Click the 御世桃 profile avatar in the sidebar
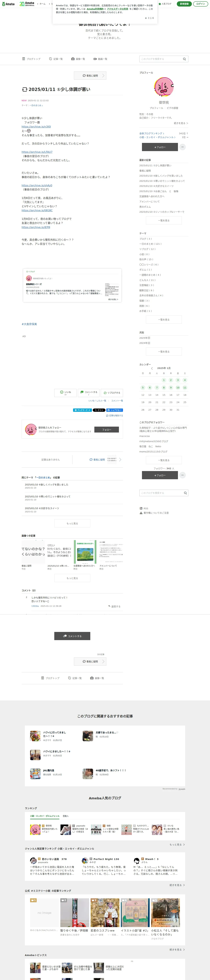Screen dimensions: 210x980 click(x=164, y=87)
